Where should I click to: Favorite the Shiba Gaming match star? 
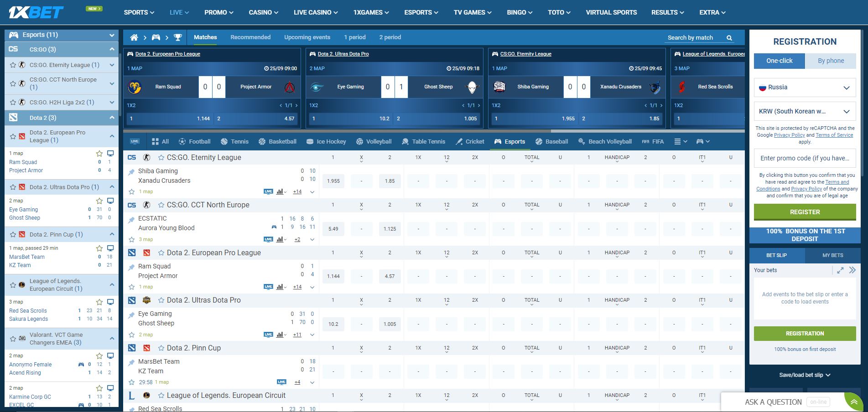[131, 192]
